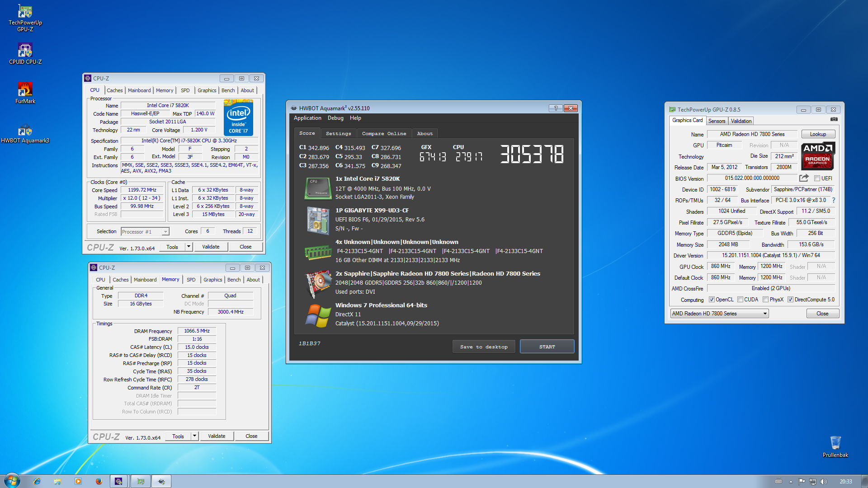Click the CPU chip image in Aquamark
This screenshot has height=488, width=868.
pos(318,188)
